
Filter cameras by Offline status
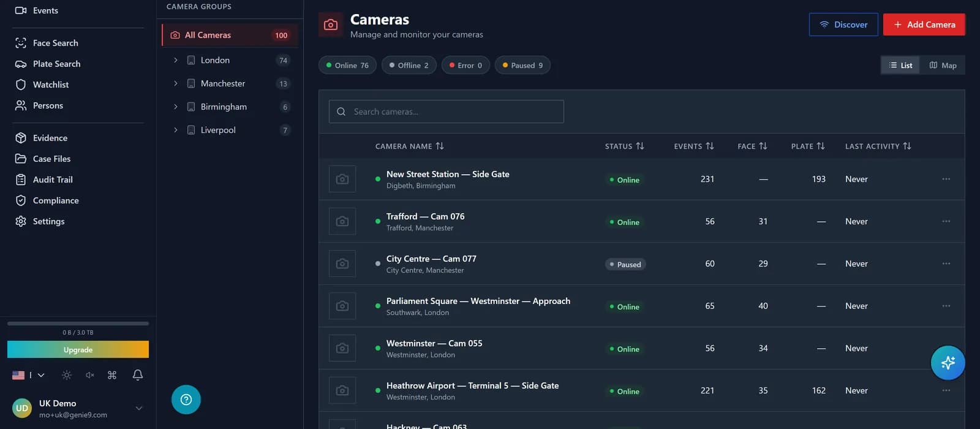tap(409, 65)
